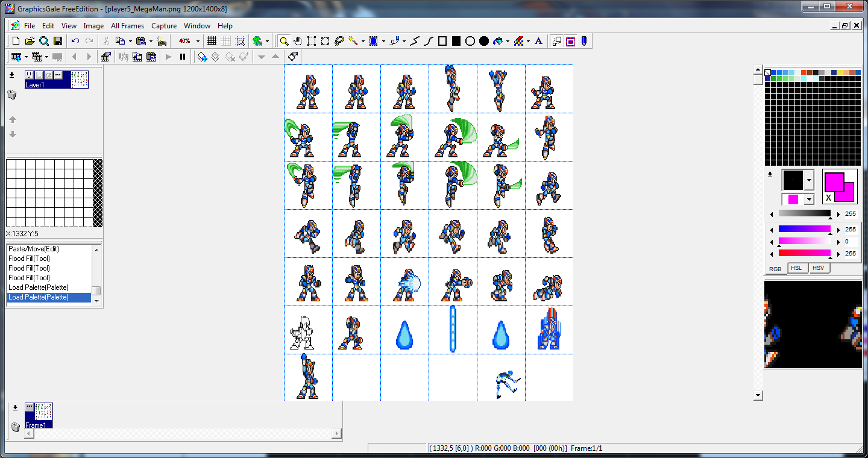
Task: Switch to the HSL color tab
Action: click(796, 268)
